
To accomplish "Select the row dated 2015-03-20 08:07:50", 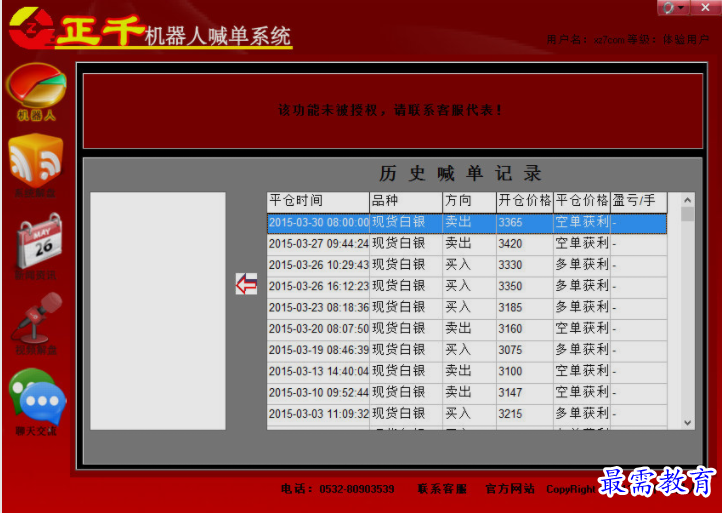I will click(467, 329).
